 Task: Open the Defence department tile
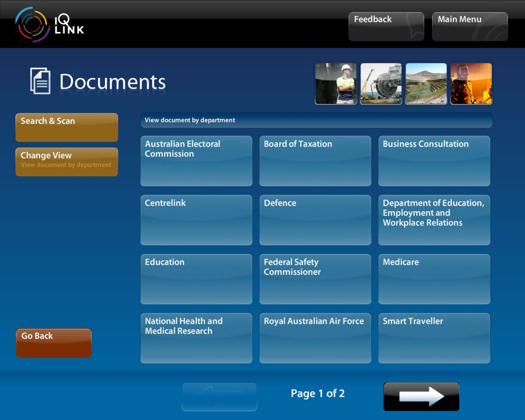pos(315,220)
